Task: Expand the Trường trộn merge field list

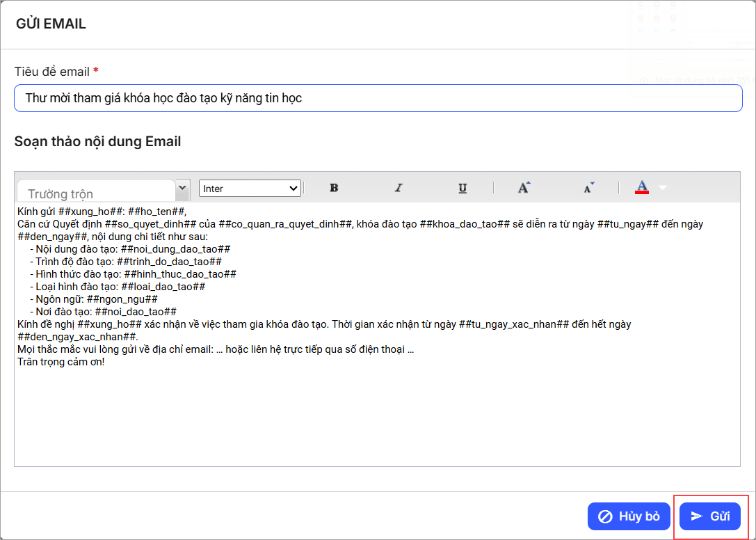Action: pyautogui.click(x=183, y=188)
